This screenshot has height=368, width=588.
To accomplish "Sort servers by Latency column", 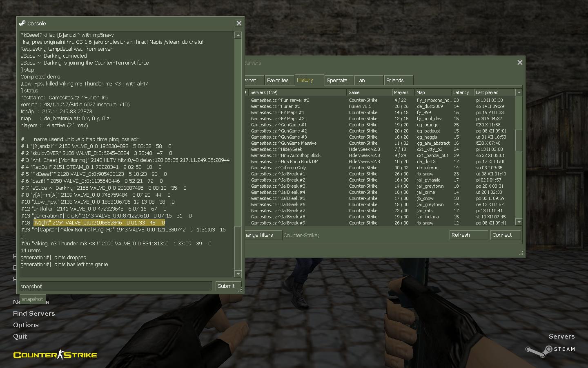I will click(x=461, y=92).
